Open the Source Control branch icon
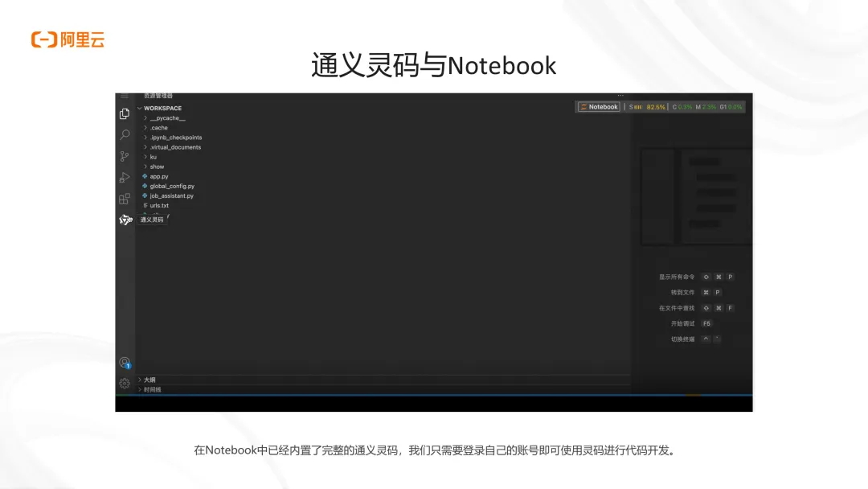 pos(125,156)
